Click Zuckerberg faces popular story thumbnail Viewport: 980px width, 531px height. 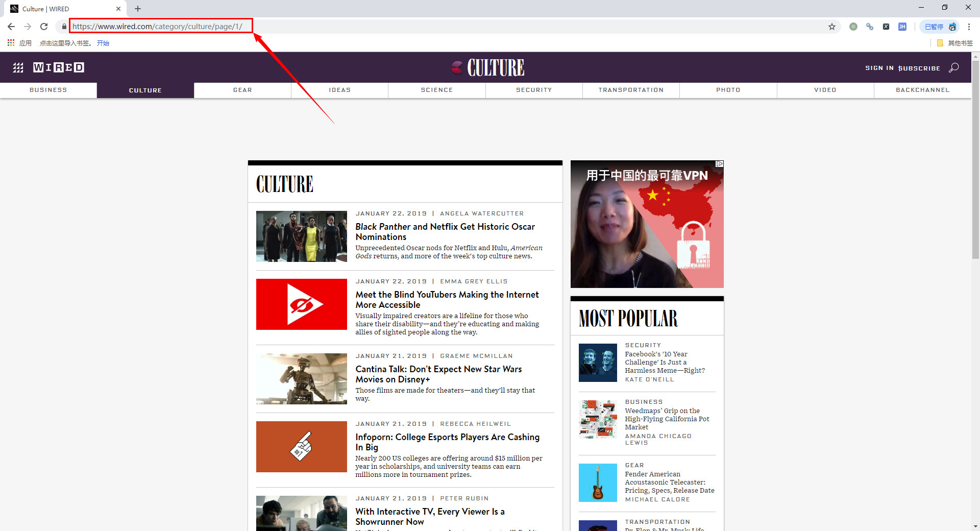(x=598, y=363)
